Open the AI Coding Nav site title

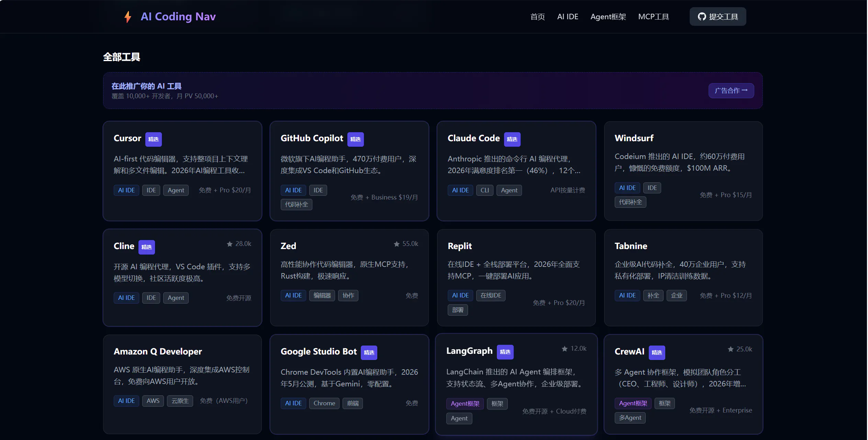tap(178, 16)
